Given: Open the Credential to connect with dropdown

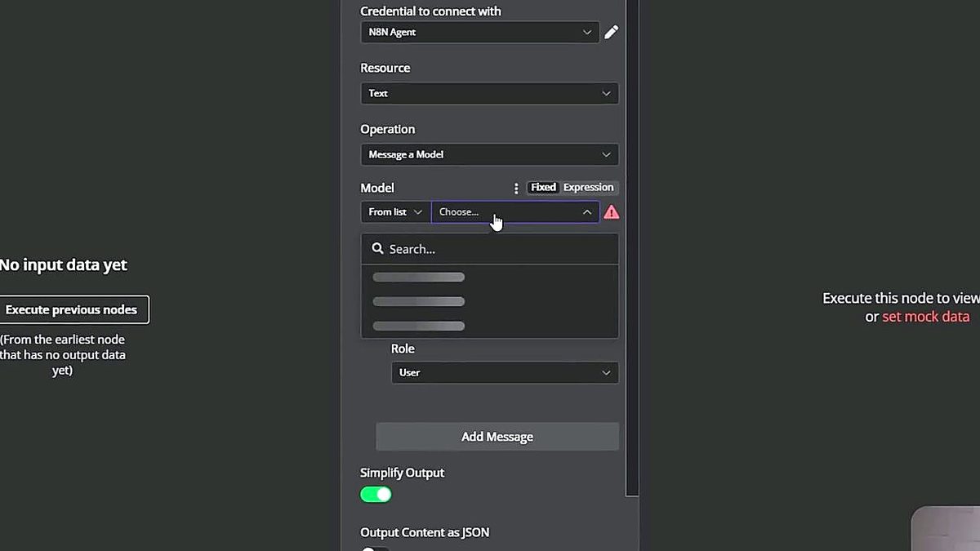Looking at the screenshot, I should click(480, 32).
